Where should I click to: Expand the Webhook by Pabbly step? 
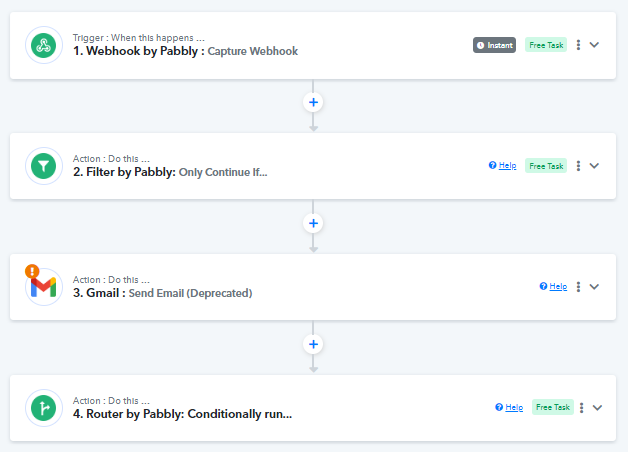[594, 45]
